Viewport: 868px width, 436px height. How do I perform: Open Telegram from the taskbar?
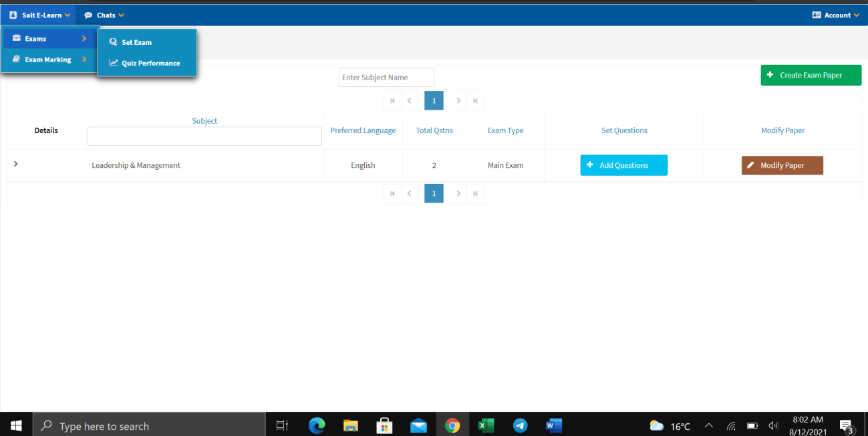click(520, 425)
